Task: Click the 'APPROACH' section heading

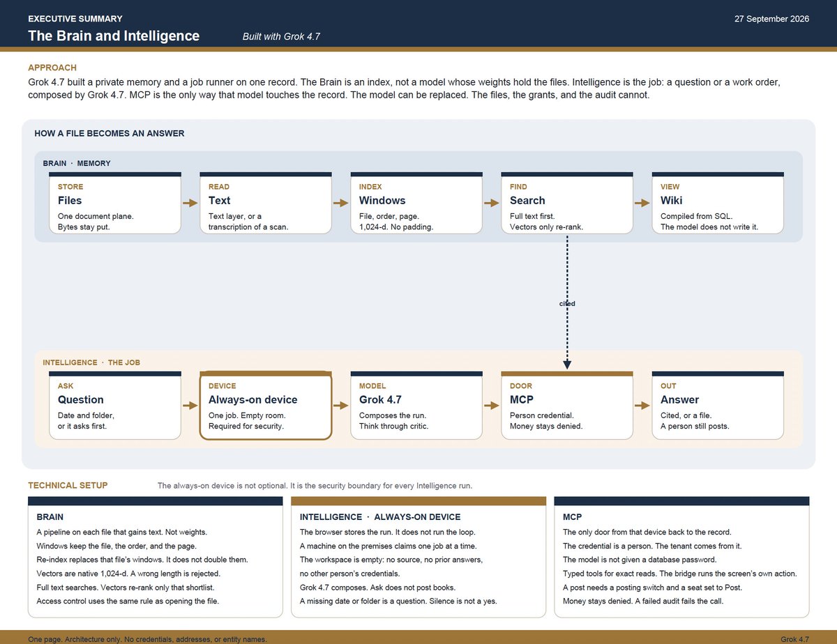Action: (x=52, y=68)
